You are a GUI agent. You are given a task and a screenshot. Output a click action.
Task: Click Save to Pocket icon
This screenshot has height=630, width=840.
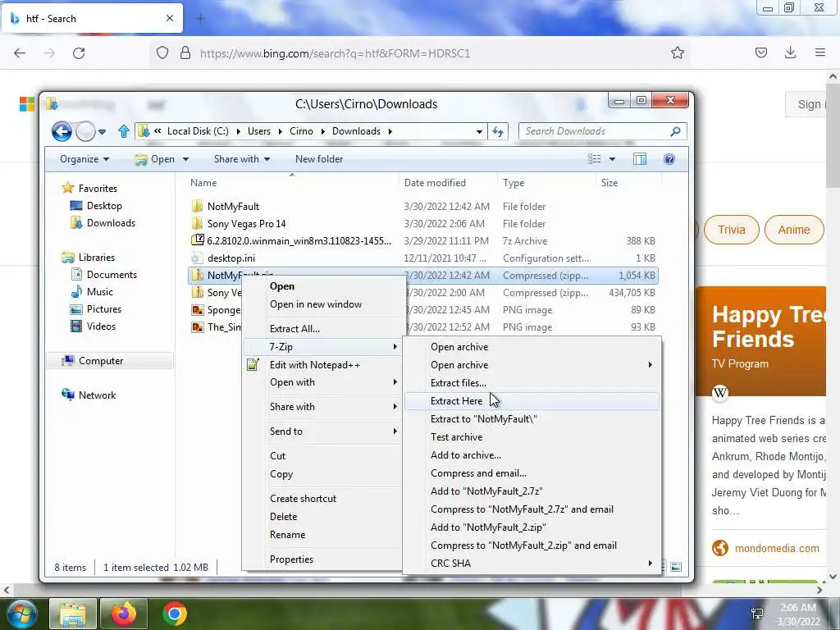click(x=760, y=52)
